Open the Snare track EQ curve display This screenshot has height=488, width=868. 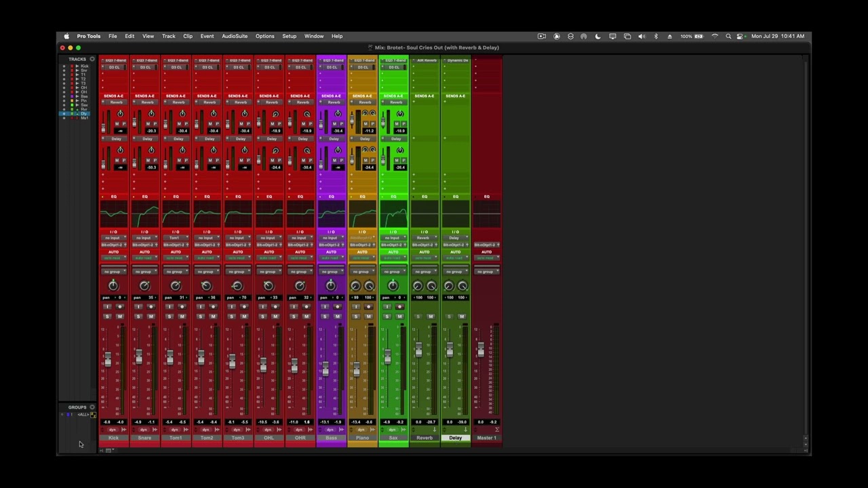point(144,216)
